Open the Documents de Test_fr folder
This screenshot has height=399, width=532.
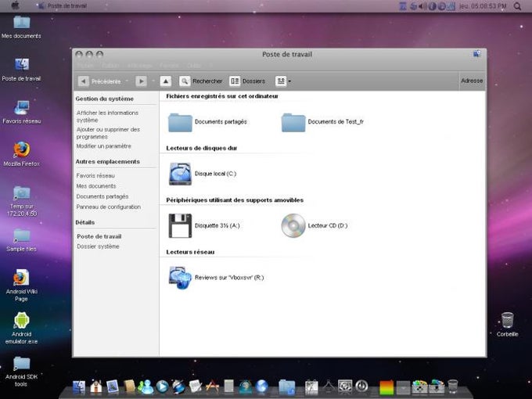293,122
